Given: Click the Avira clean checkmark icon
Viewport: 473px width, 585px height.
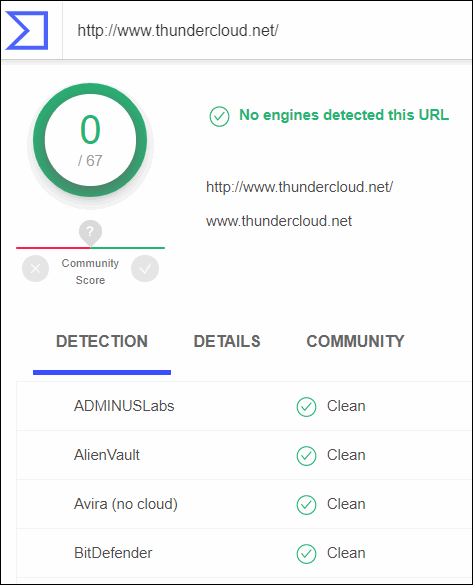Looking at the screenshot, I should (306, 505).
